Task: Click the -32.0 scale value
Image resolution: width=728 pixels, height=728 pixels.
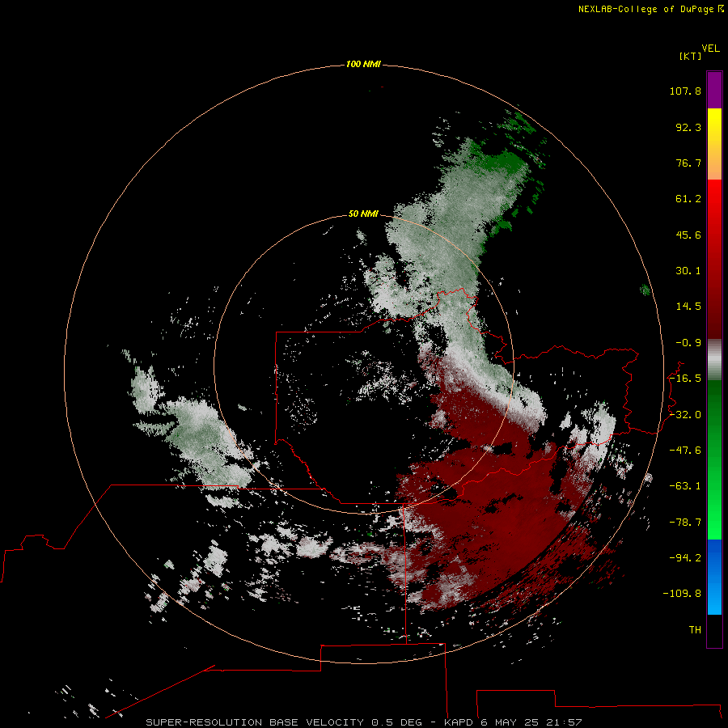Action: coord(685,415)
